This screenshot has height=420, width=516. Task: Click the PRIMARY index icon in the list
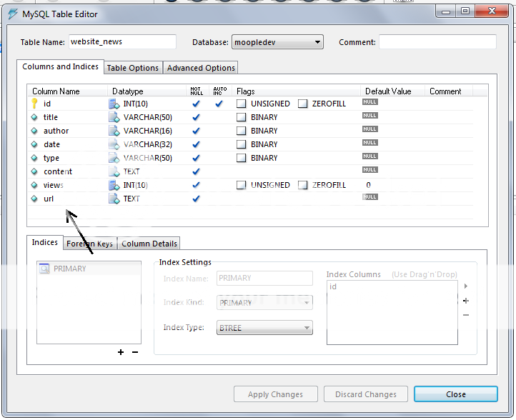click(x=44, y=269)
